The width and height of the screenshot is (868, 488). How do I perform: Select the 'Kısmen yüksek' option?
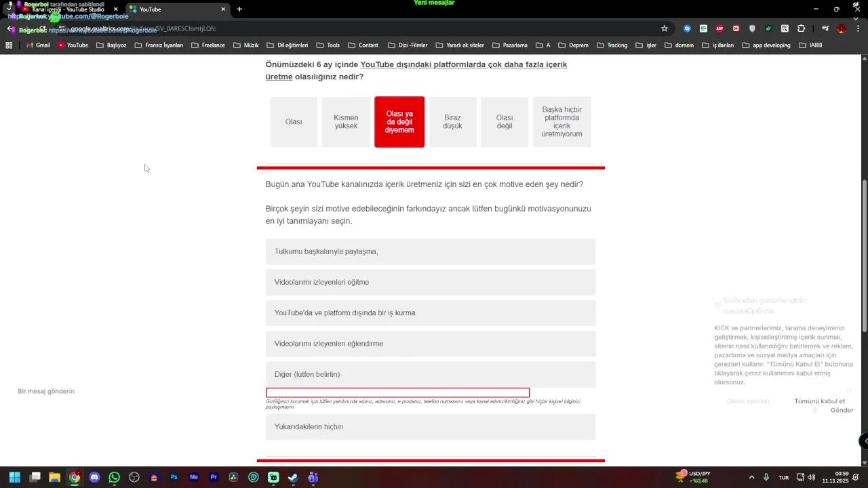(x=346, y=122)
